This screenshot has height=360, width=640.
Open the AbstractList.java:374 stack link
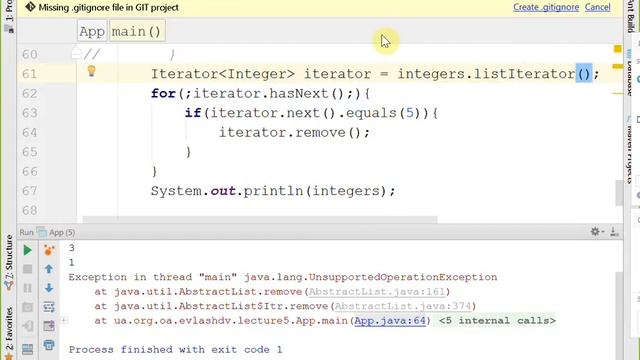pyautogui.click(x=403, y=306)
